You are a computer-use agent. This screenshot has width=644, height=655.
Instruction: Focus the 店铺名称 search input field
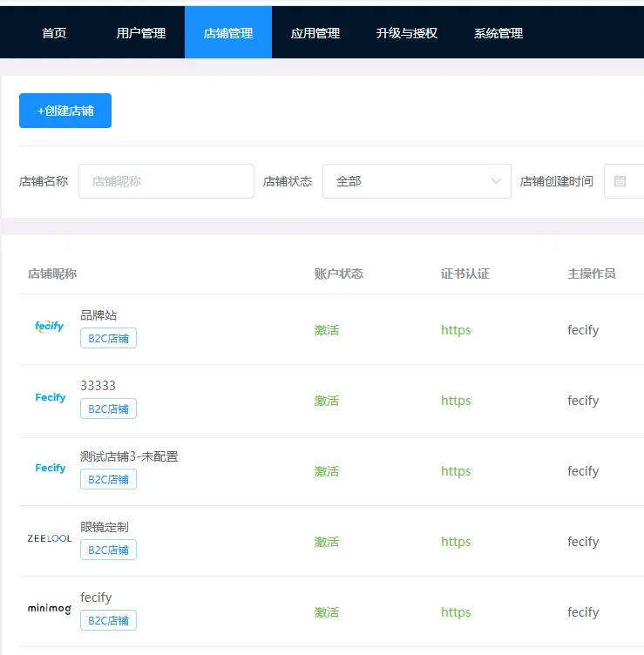coord(166,181)
